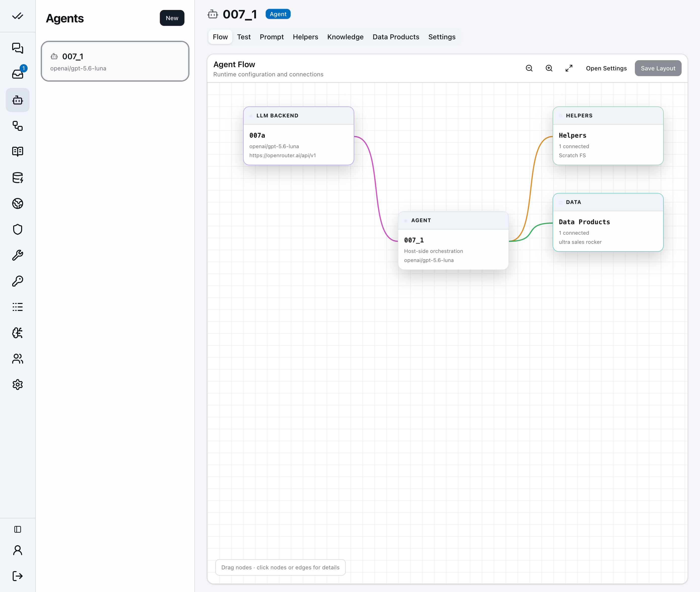Open the wrench tools sidebar icon
The height and width of the screenshot is (592, 700).
(17, 255)
